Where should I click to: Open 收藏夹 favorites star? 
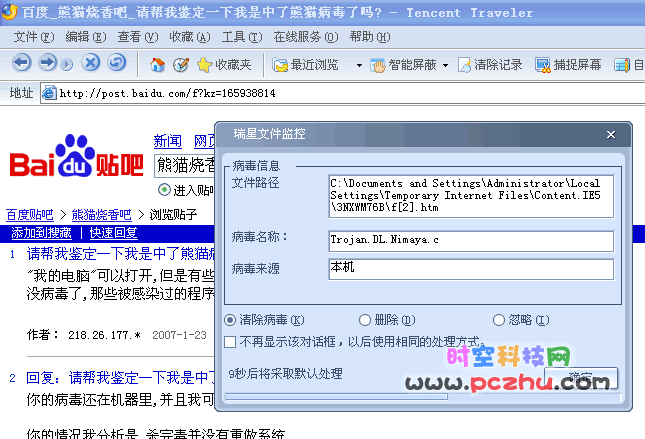[x=224, y=65]
